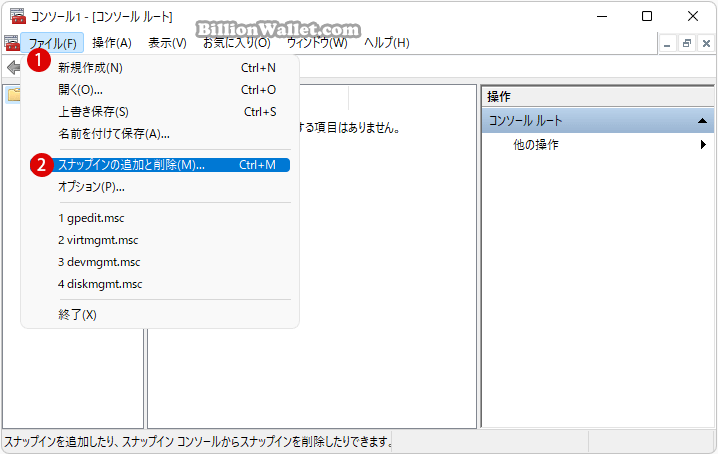
Task: Close the inner console child window
Action: (706, 44)
